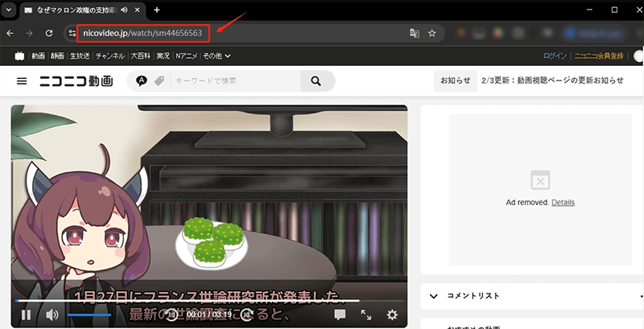
Task: Click the nicovideo.jp URL in address bar
Action: tap(142, 33)
